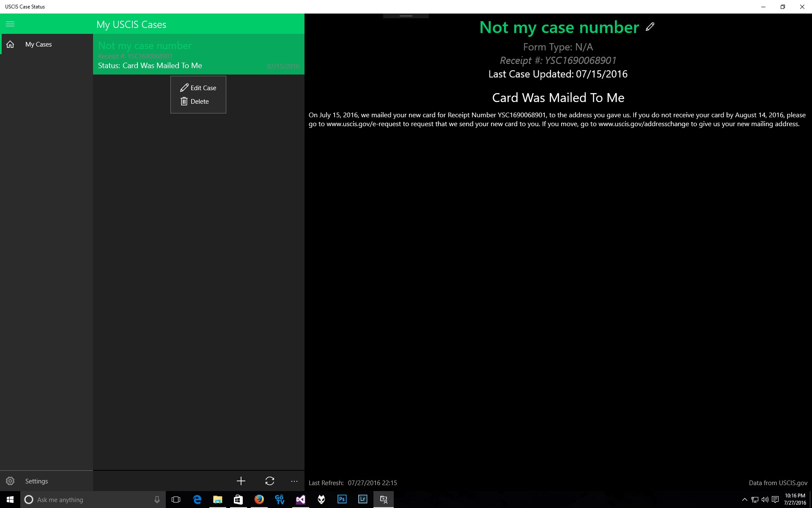Click Settings label in sidebar
Image resolution: width=812 pixels, height=508 pixels.
[36, 481]
